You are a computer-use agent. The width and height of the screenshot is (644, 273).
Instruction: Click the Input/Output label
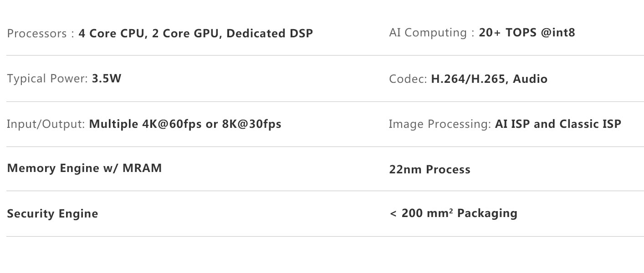pyautogui.click(x=46, y=124)
